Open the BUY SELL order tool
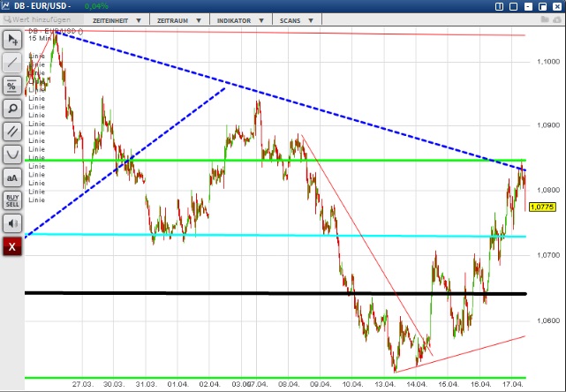The height and width of the screenshot is (392, 566). pos(12,200)
